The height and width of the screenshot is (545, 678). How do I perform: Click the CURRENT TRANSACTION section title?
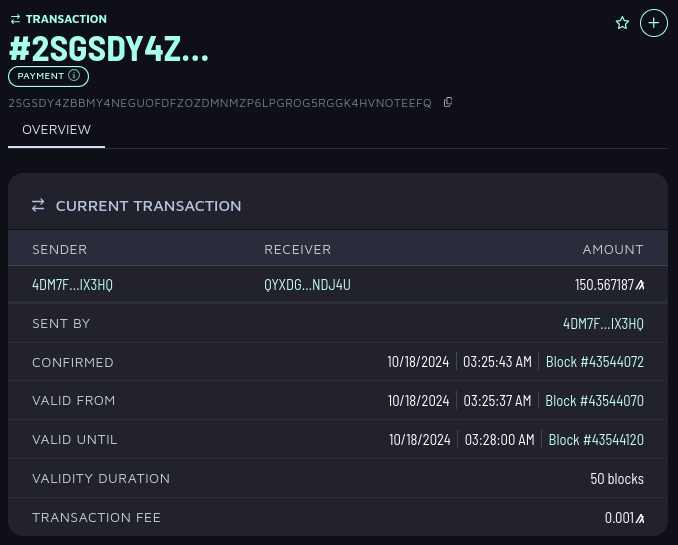click(x=148, y=206)
